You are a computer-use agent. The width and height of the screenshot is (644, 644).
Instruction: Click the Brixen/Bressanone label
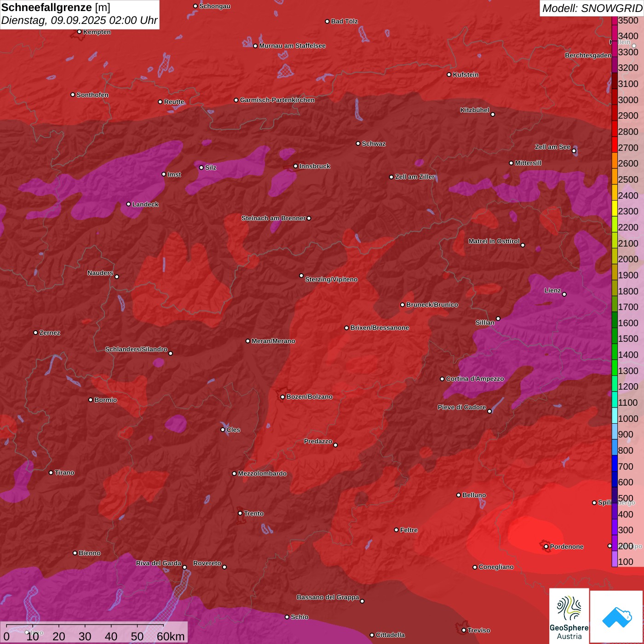(379, 328)
